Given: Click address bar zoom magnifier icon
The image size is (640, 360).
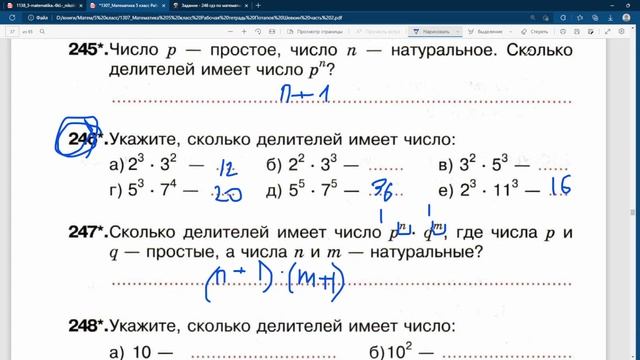Looking at the screenshot, I should pos(533,18).
